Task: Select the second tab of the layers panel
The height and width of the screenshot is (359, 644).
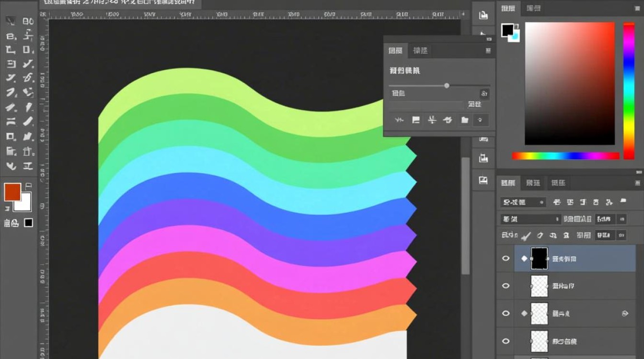Action: (533, 183)
